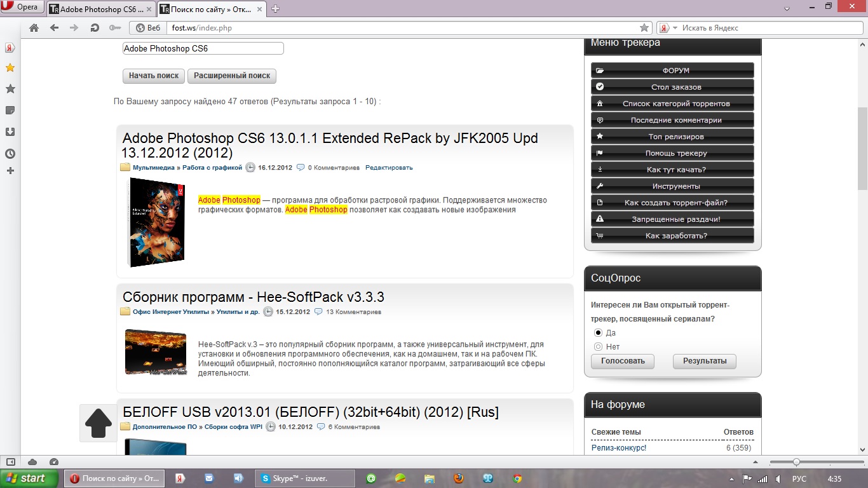Open the Мультимедиа category link
868x488 pixels.
(x=153, y=168)
